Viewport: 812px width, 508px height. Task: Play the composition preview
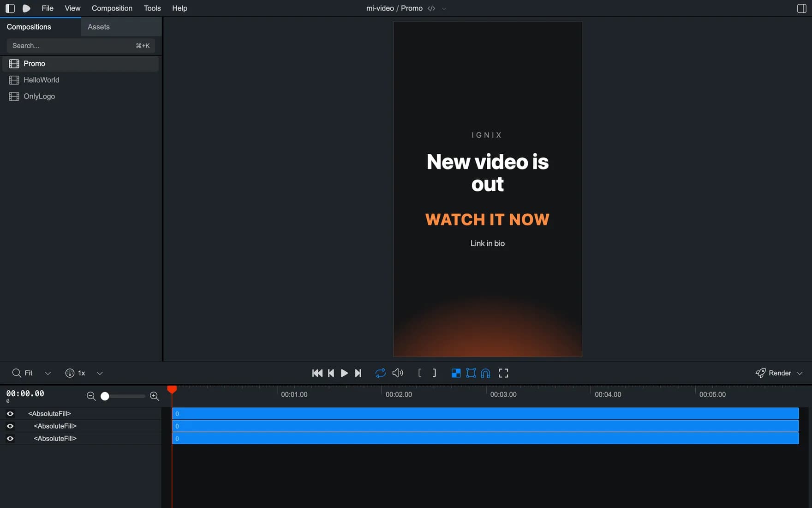344,373
